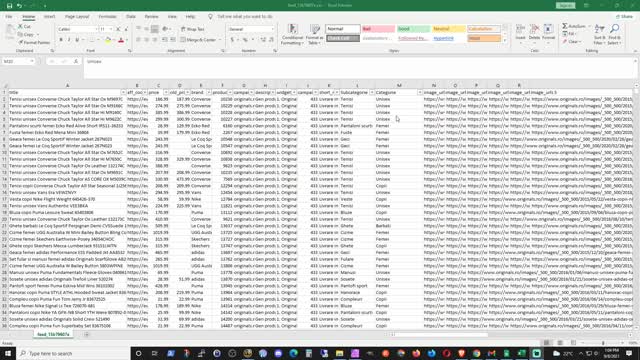Increase decimal places
640x360 pixels.
[x=263, y=40]
